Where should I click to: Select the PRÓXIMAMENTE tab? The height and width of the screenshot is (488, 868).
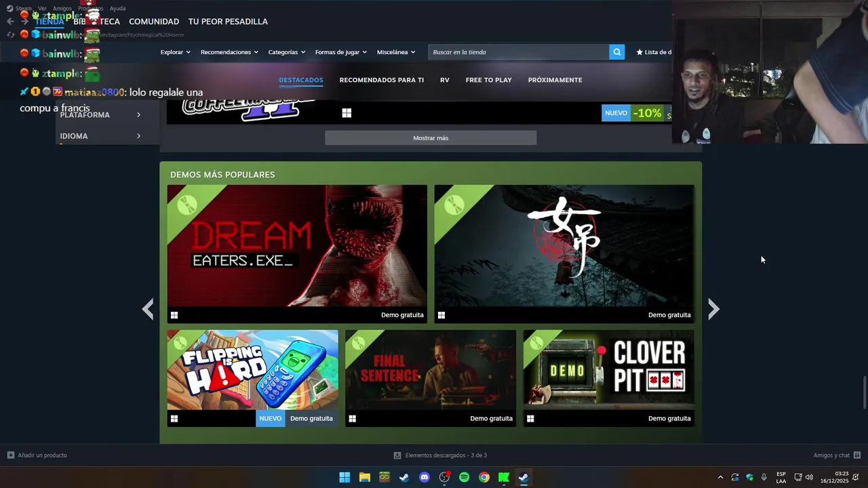(x=555, y=80)
